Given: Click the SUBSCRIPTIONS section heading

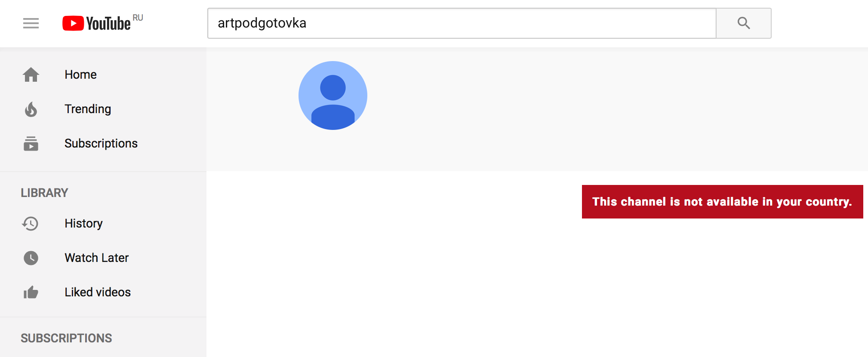Looking at the screenshot, I should pos(66,338).
